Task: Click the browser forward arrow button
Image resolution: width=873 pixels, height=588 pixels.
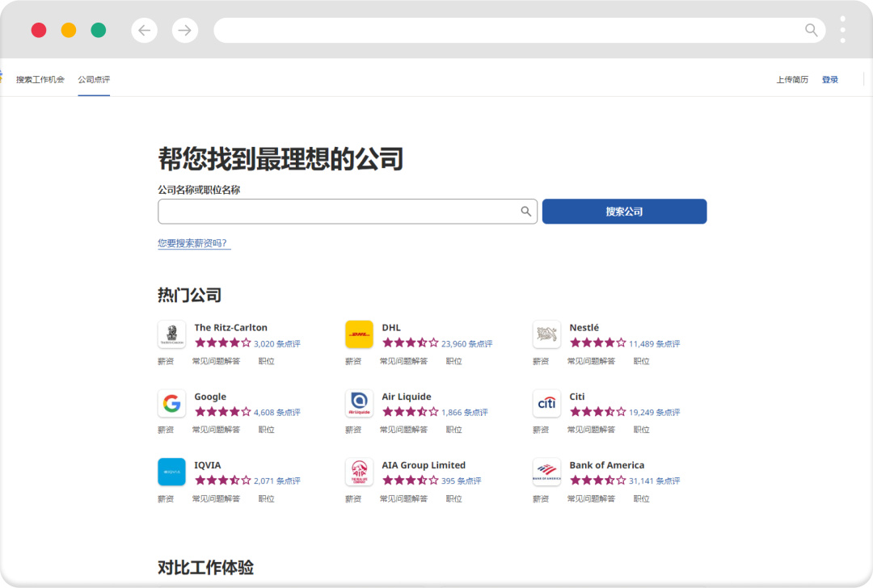Action: (185, 30)
